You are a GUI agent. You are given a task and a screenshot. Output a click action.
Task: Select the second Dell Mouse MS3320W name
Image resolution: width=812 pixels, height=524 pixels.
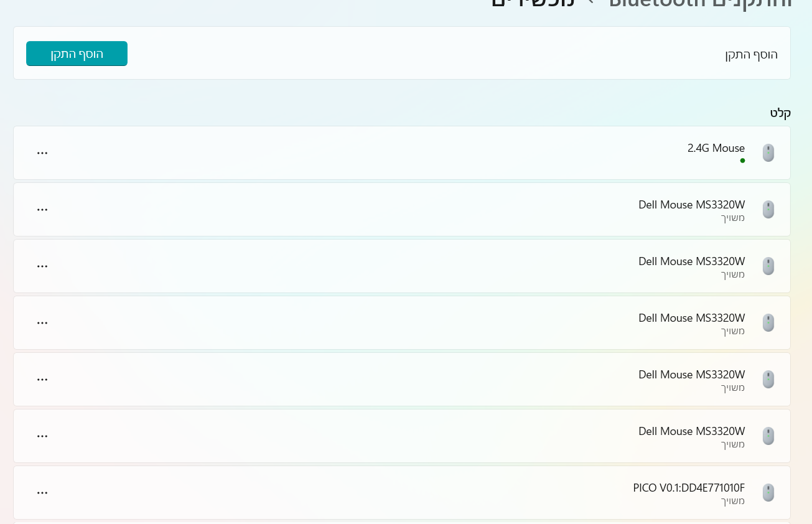[x=692, y=261]
